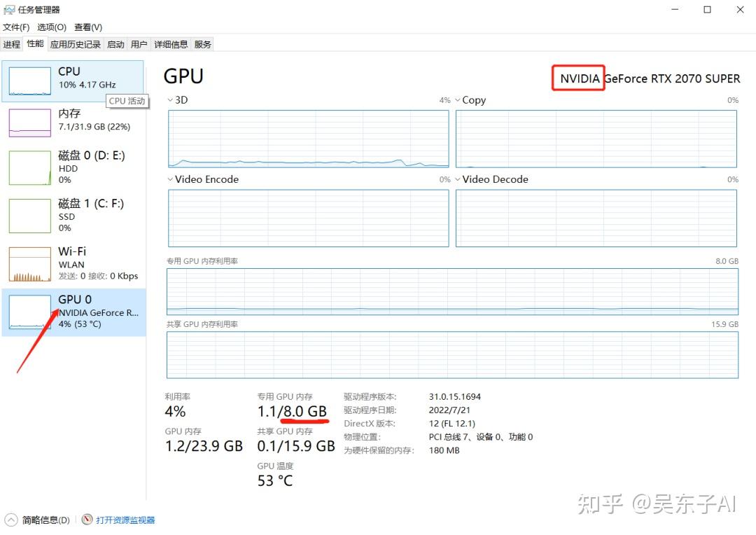Screen dimensions: 756x535
Task: Switch to the 详细信息 tab
Action: point(171,44)
